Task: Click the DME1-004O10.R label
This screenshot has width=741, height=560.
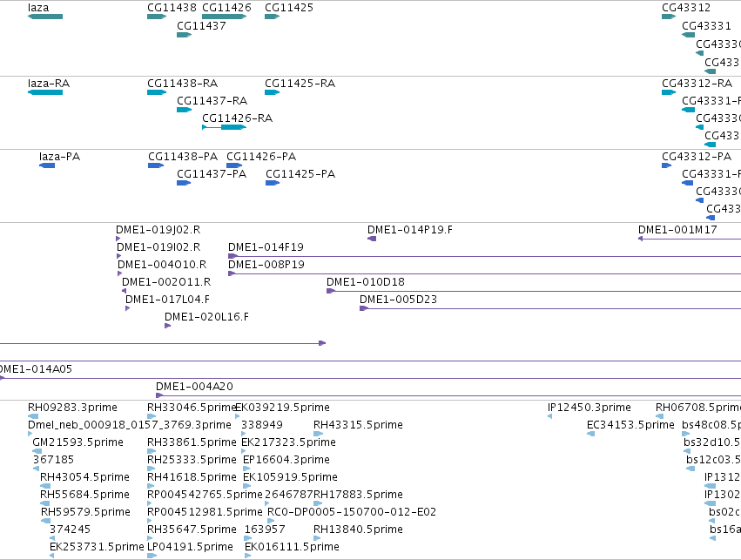Action: click(162, 265)
